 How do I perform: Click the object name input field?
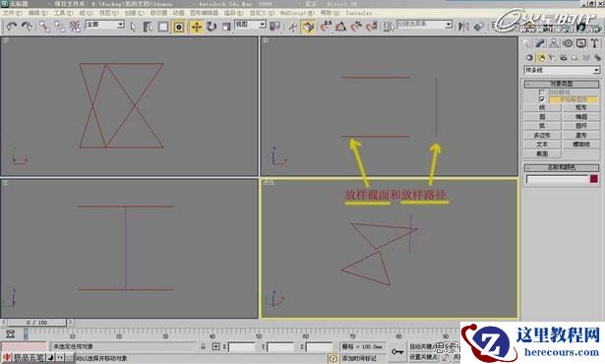pos(557,179)
